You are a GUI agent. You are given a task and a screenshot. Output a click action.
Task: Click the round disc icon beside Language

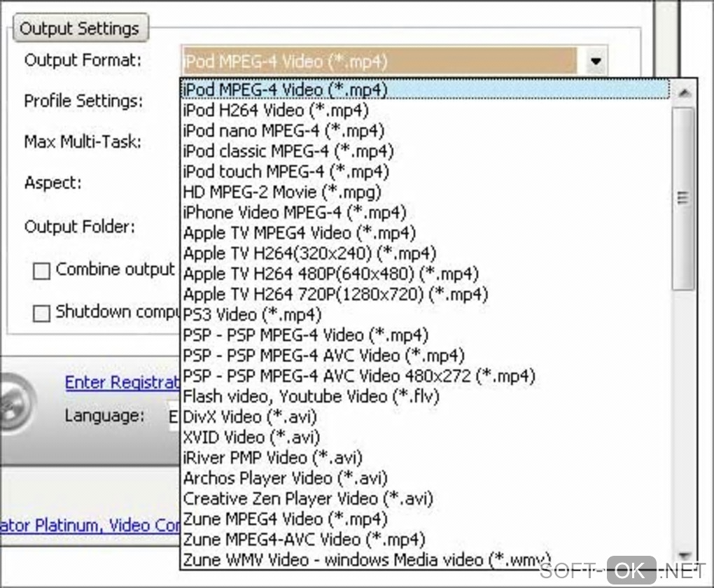point(16,402)
